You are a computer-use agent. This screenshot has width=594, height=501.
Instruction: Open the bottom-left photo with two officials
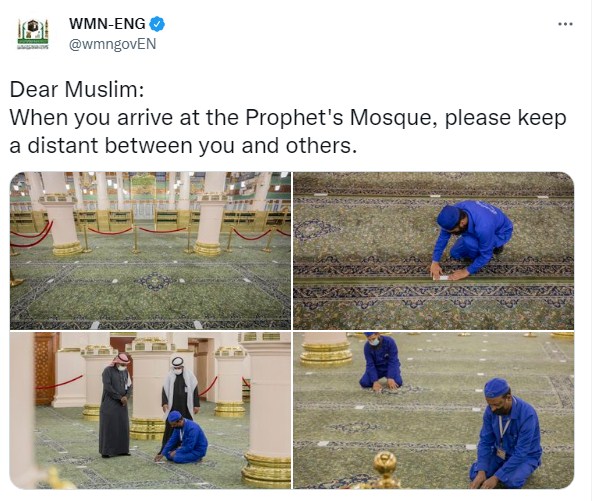point(150,410)
